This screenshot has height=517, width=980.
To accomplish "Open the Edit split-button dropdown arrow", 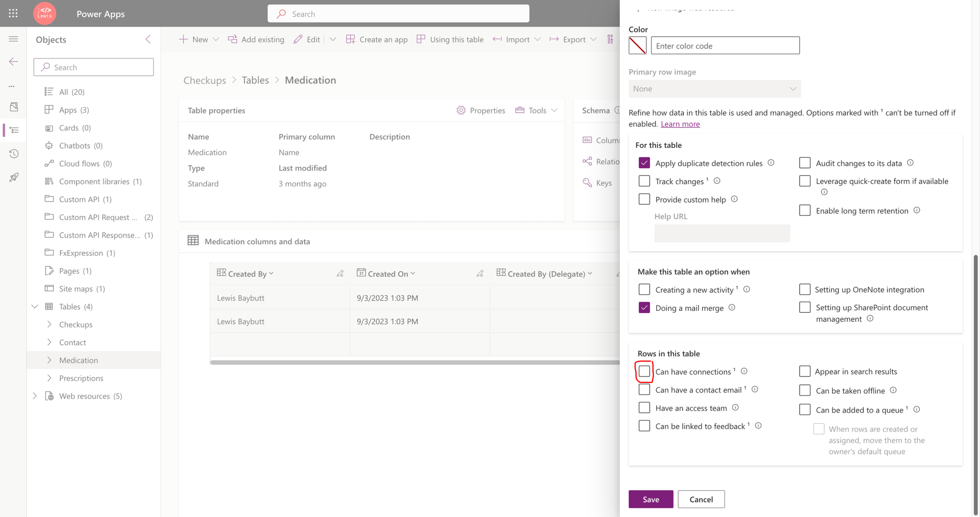I will (x=333, y=39).
